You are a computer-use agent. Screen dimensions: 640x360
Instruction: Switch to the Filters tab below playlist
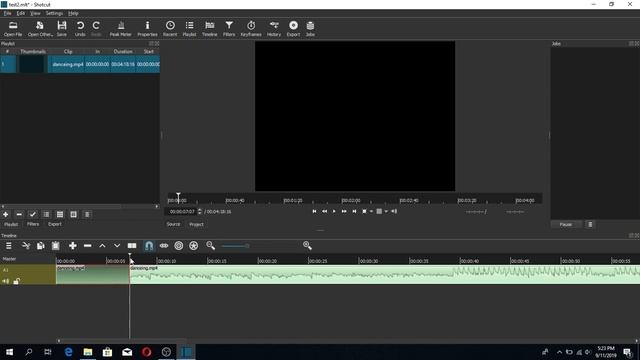coord(33,224)
